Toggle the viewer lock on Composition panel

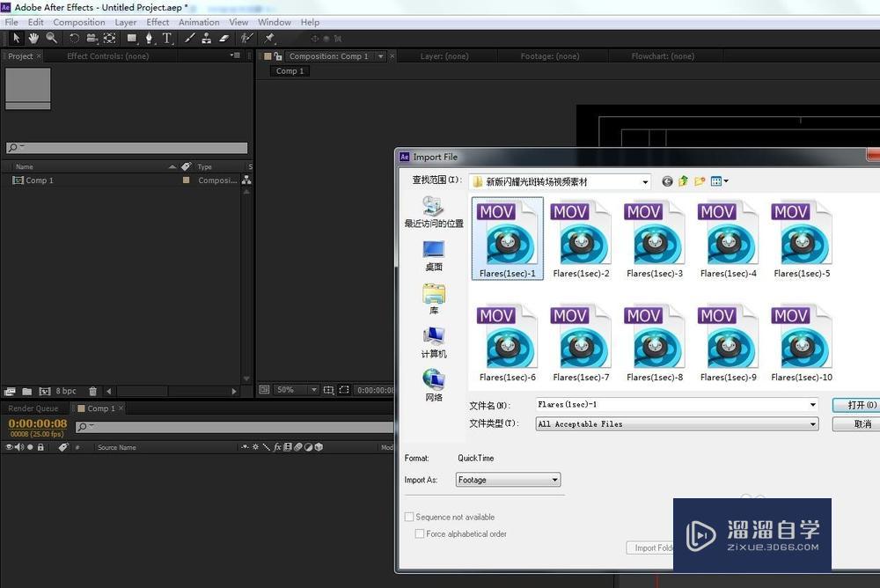[x=278, y=56]
